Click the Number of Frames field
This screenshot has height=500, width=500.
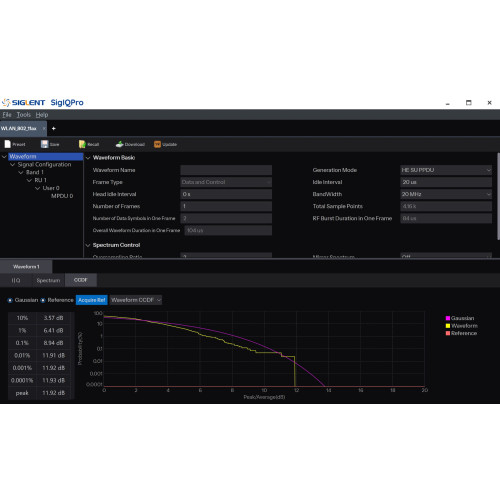tap(226, 206)
